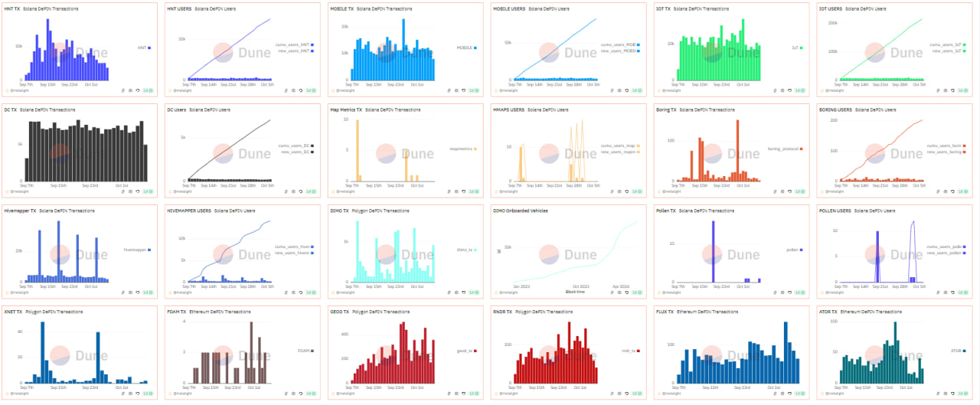Click the 1d freshness badge on IOT USERS
This screenshot has height=405, width=980.
(962, 90)
